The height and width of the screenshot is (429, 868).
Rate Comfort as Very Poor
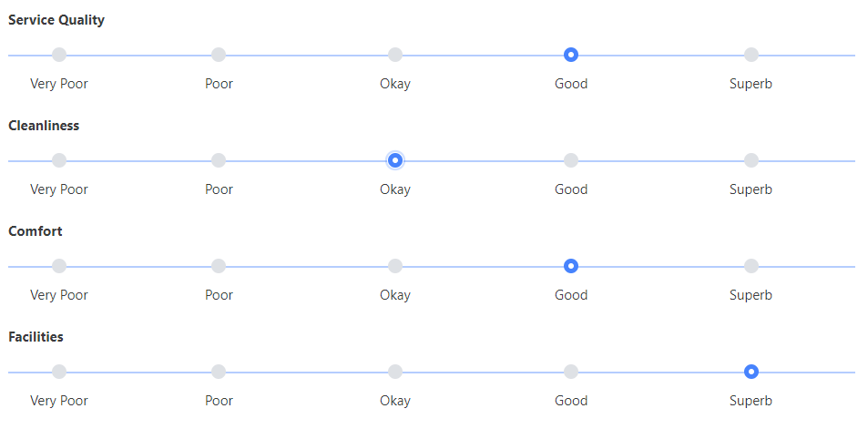pyautogui.click(x=59, y=266)
